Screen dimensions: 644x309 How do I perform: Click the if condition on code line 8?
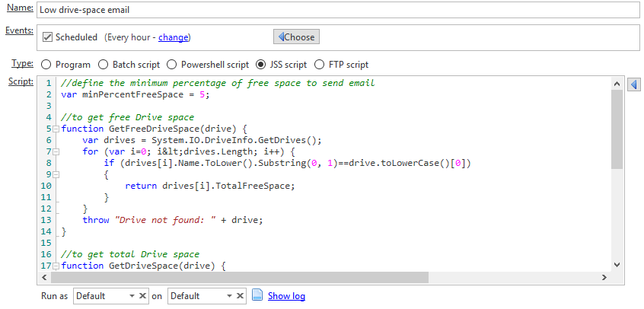point(287,163)
